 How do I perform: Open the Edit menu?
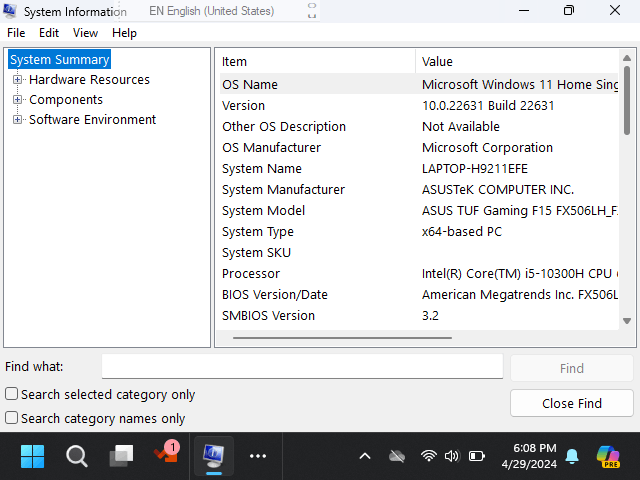tap(49, 33)
